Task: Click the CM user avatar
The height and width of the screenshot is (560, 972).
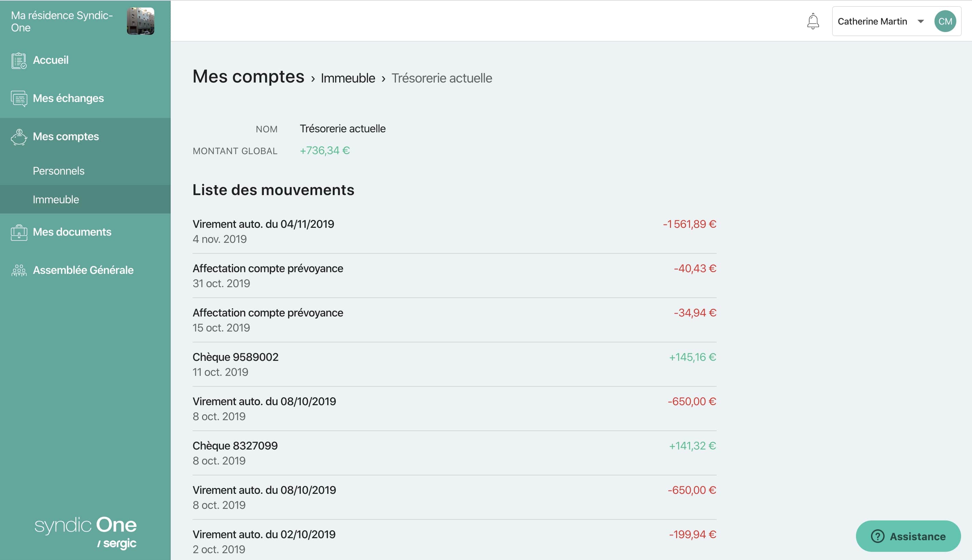Action: (x=945, y=21)
